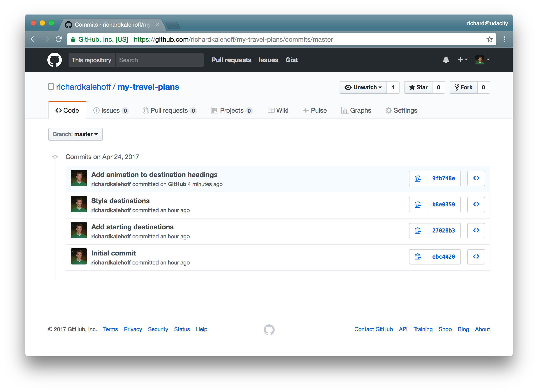Open the profile avatar dropdown menu
Viewport: 538px width, 392px height.
pos(483,60)
